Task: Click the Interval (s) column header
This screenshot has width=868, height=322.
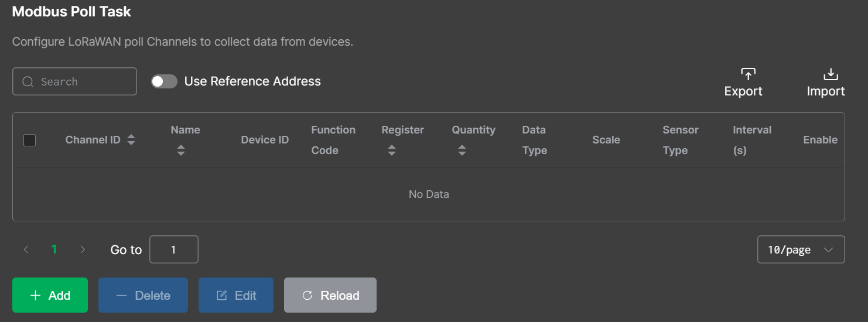Action: 752,140
